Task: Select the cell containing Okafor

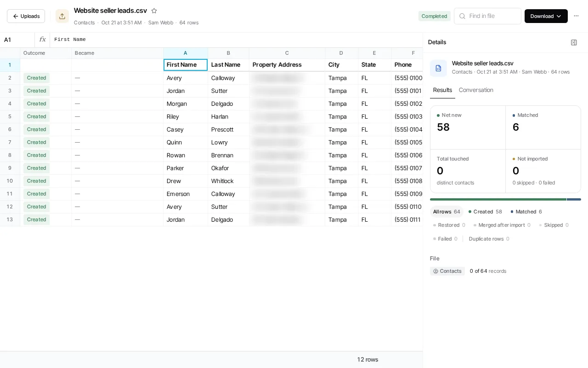Action: tap(228, 168)
